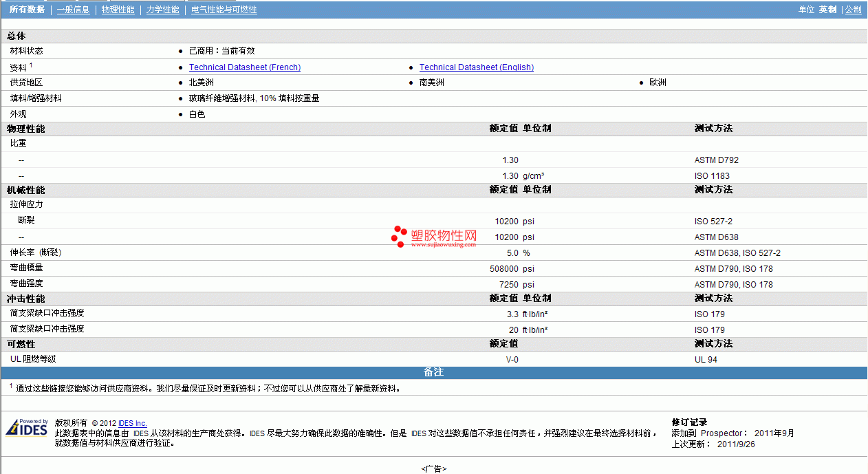Select the 508000 flexural modulus value
Screen dimensions: 868x474
tap(504, 269)
